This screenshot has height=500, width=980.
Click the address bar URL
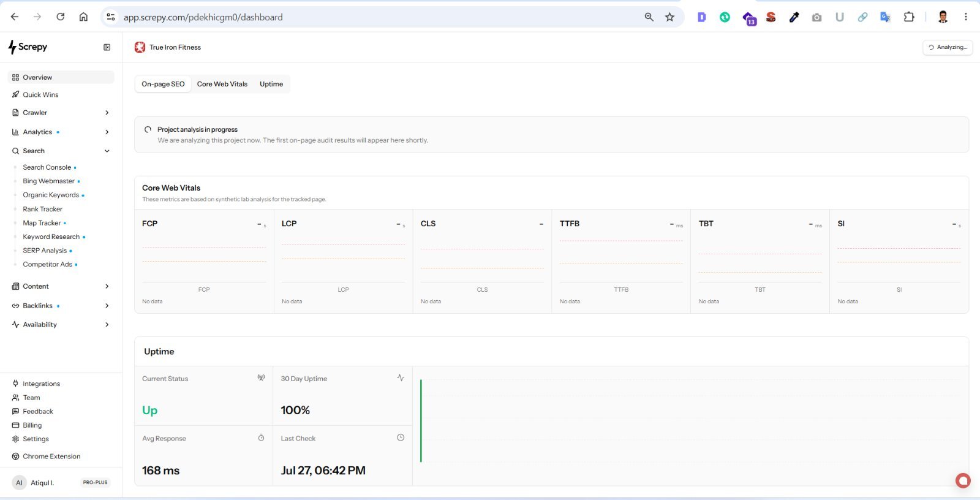(x=203, y=17)
